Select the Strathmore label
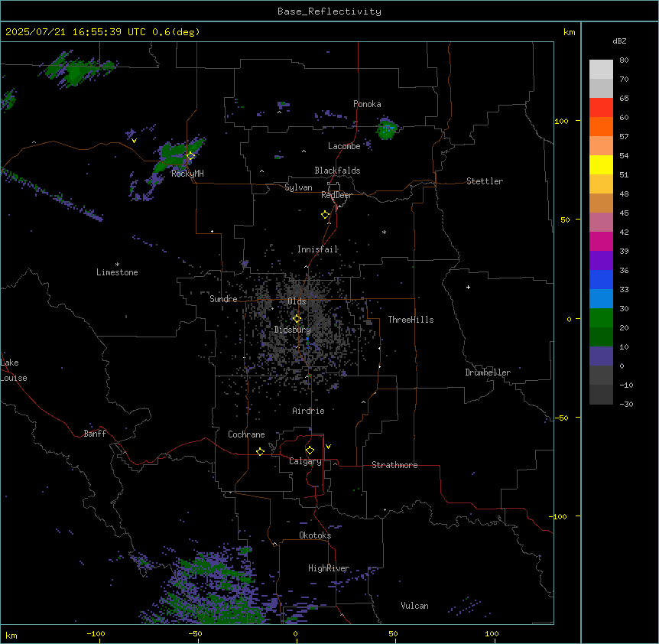Viewport: 659px width, 644px height. point(394,465)
